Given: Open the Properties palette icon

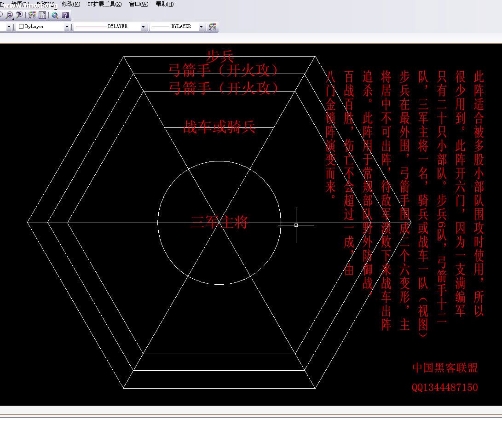Looking at the screenshot, I should tap(32, 15).
